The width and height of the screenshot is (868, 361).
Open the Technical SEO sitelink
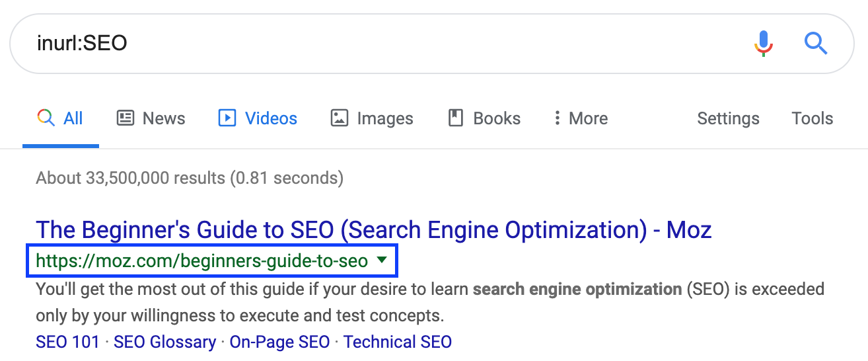tap(398, 342)
